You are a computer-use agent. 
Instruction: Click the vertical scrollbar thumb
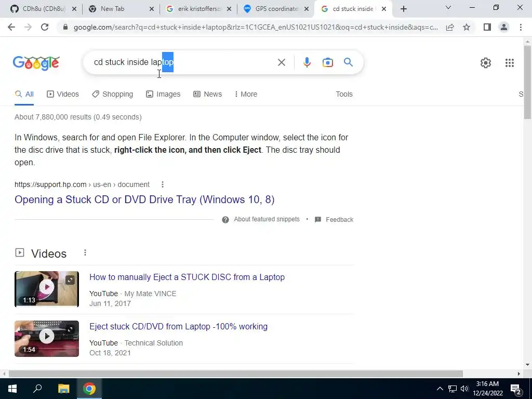coord(527,82)
